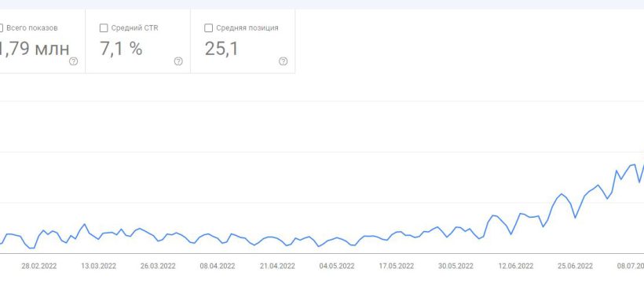Click the 26.03.2022 axis date
Screen dimensions: 644x283
[x=158, y=266]
